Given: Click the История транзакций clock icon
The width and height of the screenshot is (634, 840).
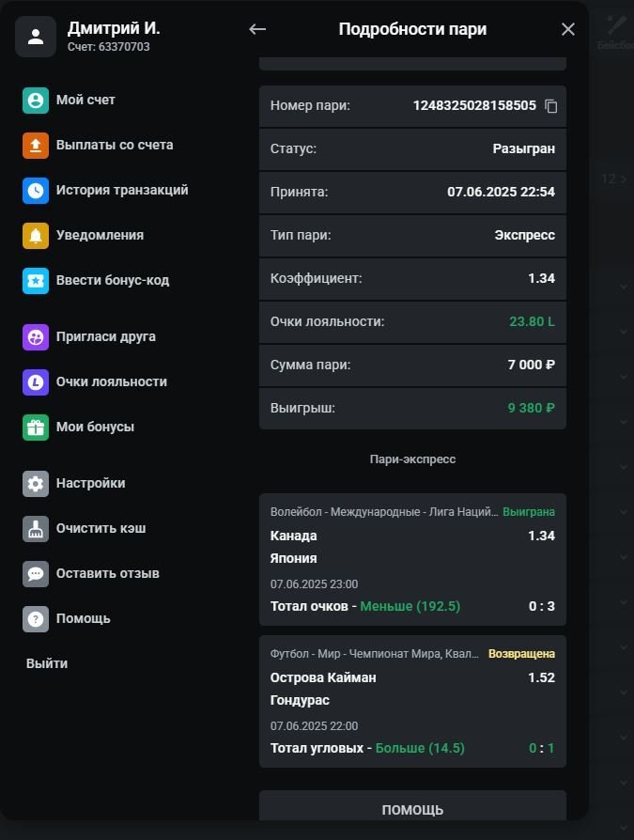Looking at the screenshot, I should coord(36,191).
